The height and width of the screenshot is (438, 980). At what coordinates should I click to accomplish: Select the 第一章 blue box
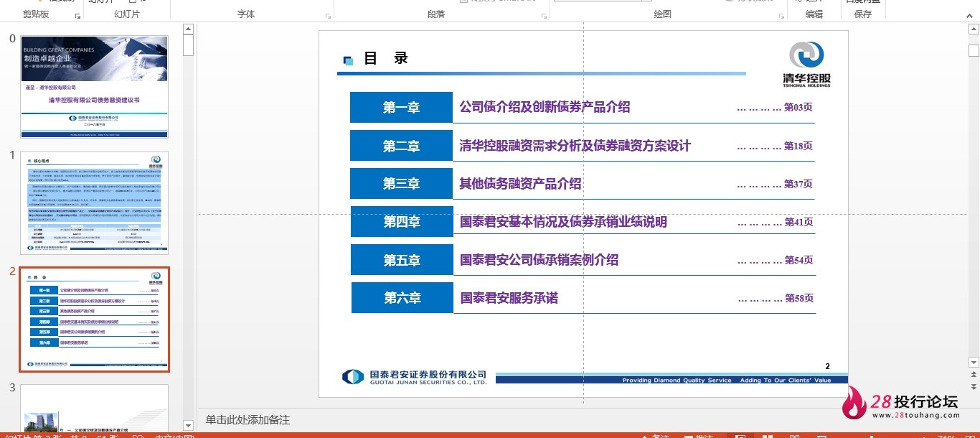click(x=401, y=108)
